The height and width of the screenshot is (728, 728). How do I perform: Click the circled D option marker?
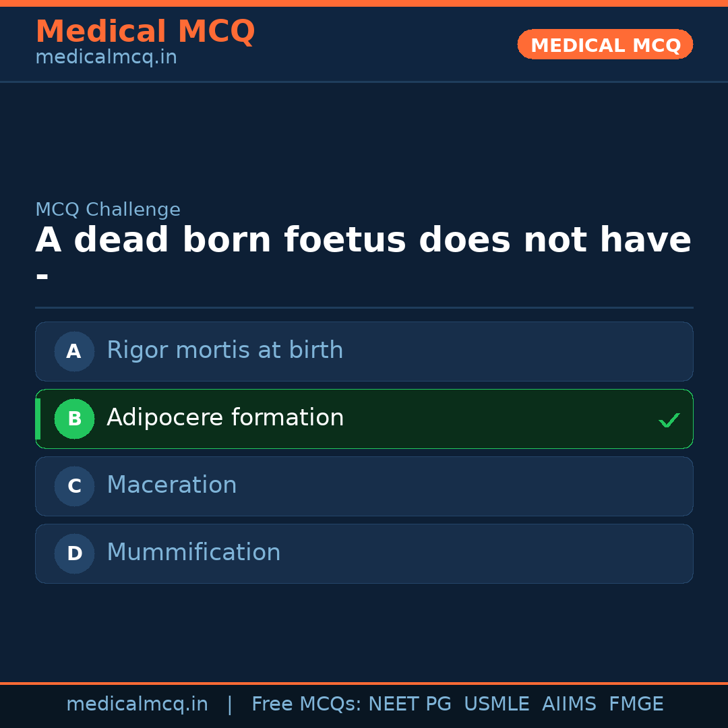pos(74,553)
